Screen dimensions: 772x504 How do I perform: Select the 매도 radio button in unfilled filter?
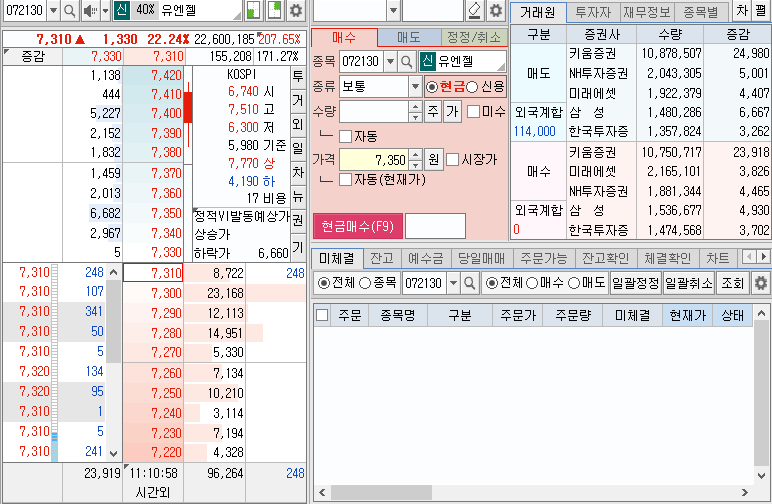pos(574,283)
